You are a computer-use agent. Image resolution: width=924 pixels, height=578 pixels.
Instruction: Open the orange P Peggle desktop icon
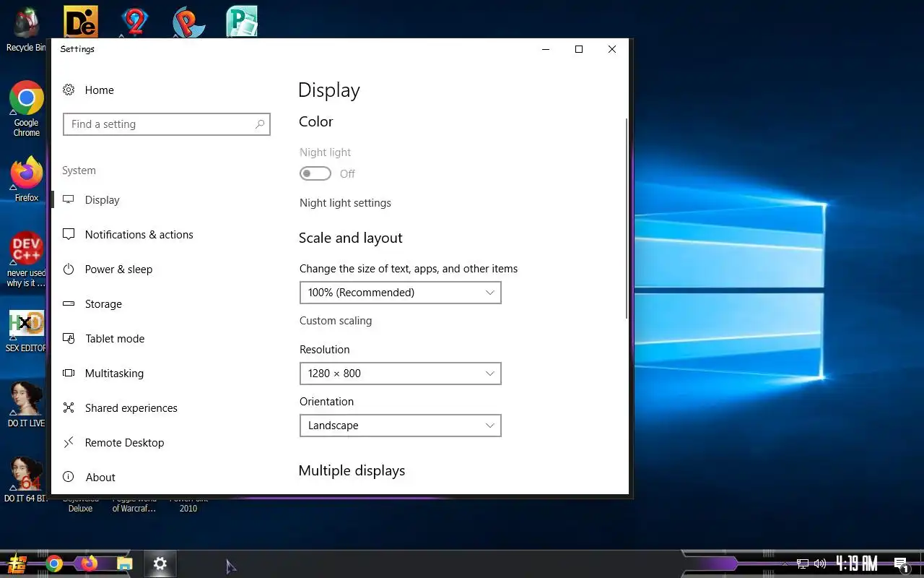click(188, 22)
